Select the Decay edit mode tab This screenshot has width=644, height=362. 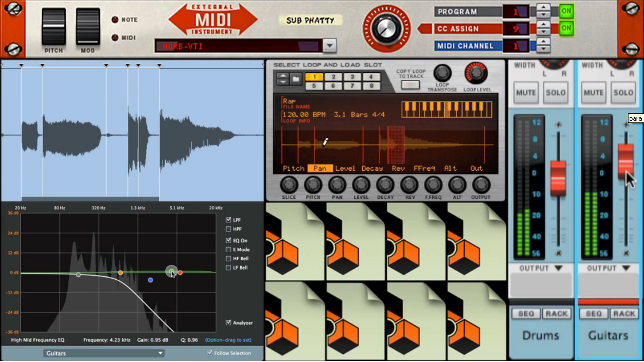[372, 168]
